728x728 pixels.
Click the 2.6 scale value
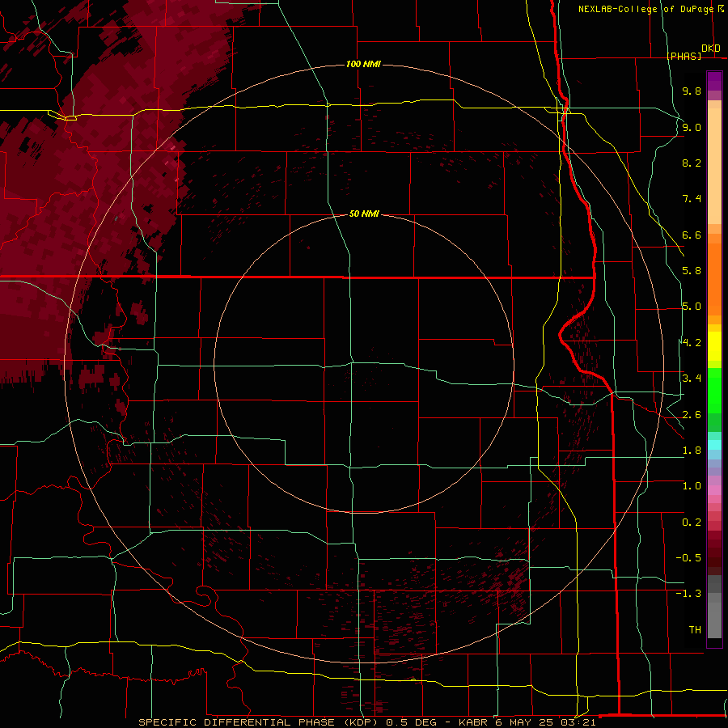(692, 415)
